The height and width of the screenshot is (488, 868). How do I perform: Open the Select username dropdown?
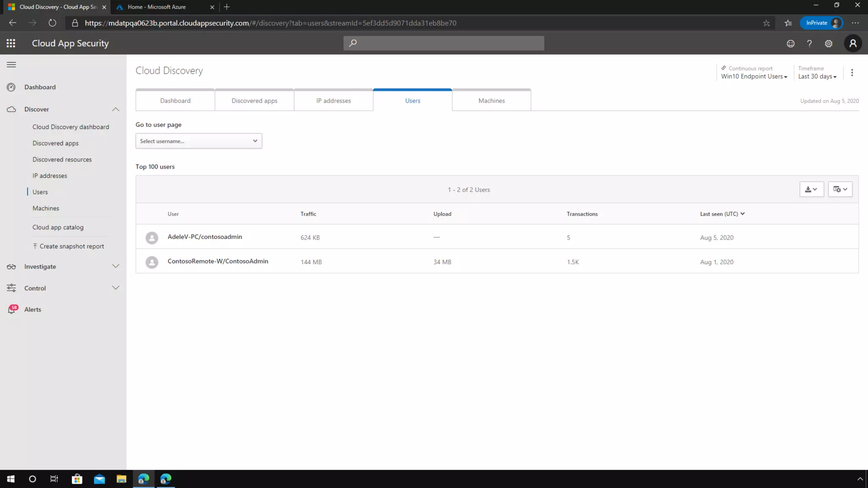coord(198,141)
